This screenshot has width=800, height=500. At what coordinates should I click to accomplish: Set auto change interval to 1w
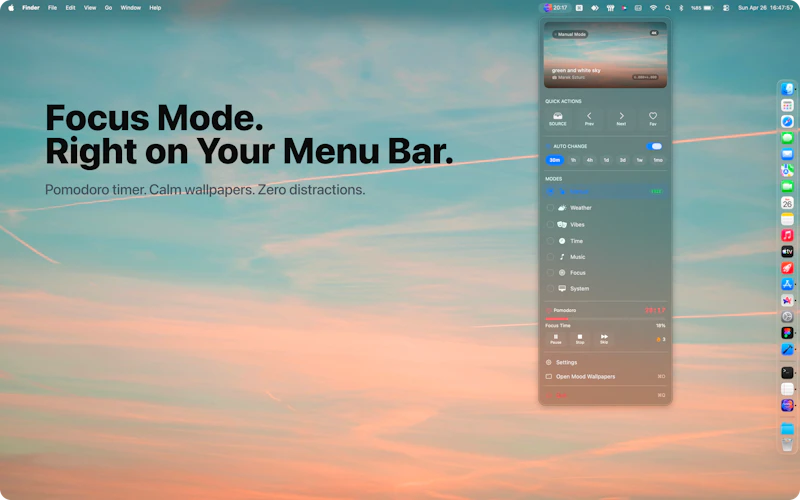(x=639, y=160)
